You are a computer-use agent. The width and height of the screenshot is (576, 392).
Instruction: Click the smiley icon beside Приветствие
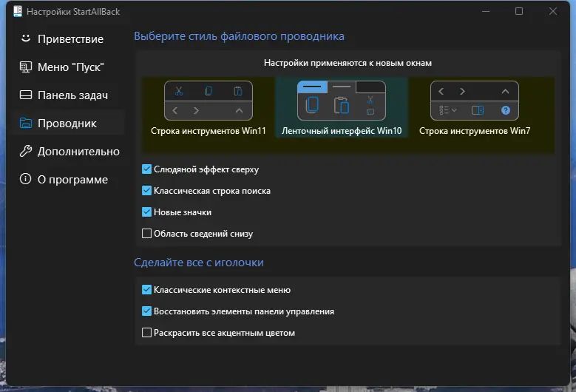pos(25,38)
